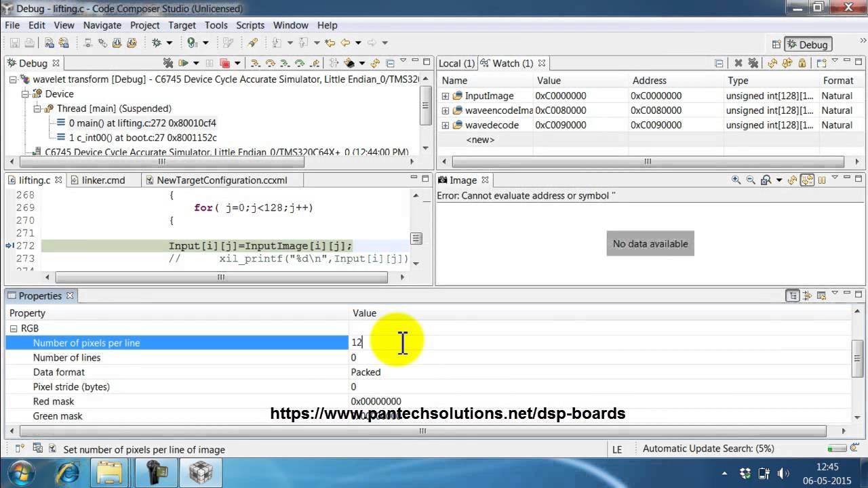Click the Step Over icon in Debug toolbar
The height and width of the screenshot is (488, 868).
270,63
